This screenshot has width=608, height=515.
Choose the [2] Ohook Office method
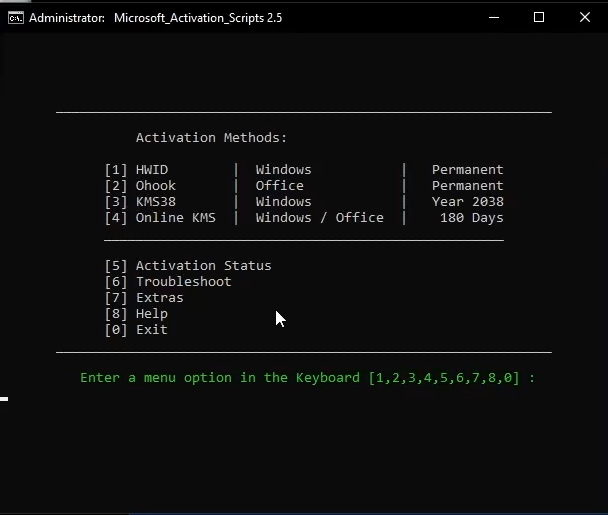(x=140, y=186)
